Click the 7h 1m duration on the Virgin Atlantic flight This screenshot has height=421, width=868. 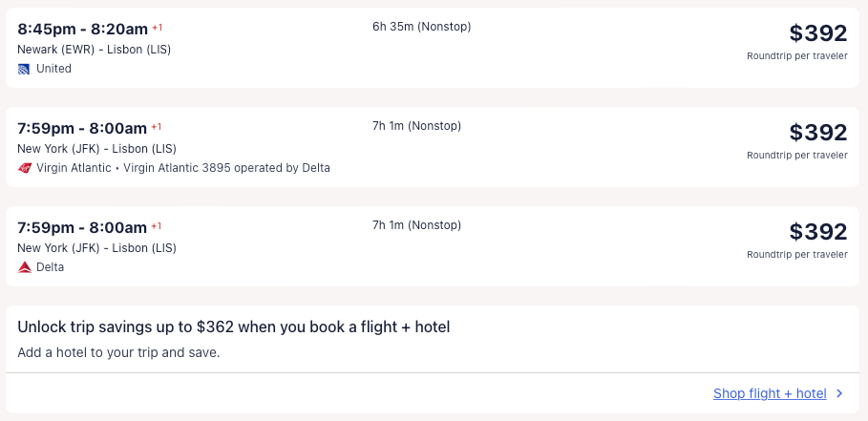(416, 126)
